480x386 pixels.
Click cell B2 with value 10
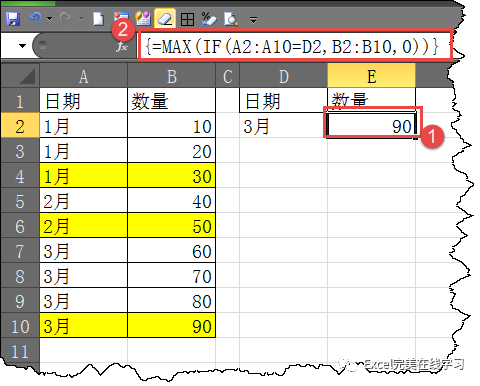coord(172,125)
